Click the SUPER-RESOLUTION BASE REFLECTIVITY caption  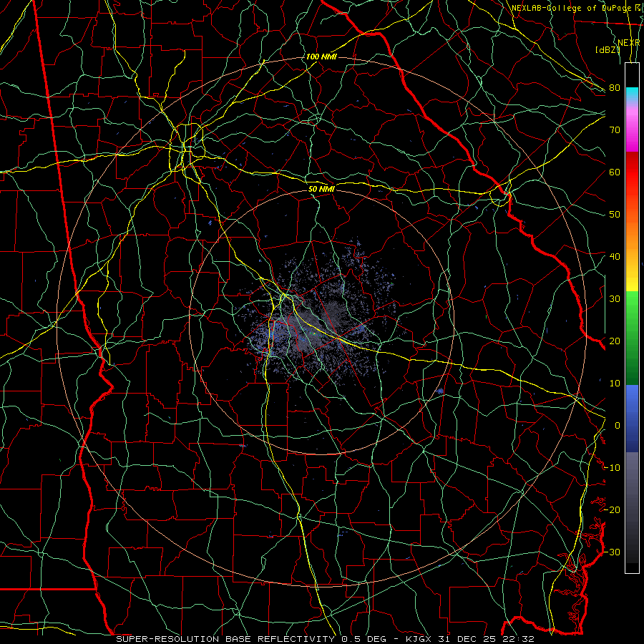[x=225, y=639]
